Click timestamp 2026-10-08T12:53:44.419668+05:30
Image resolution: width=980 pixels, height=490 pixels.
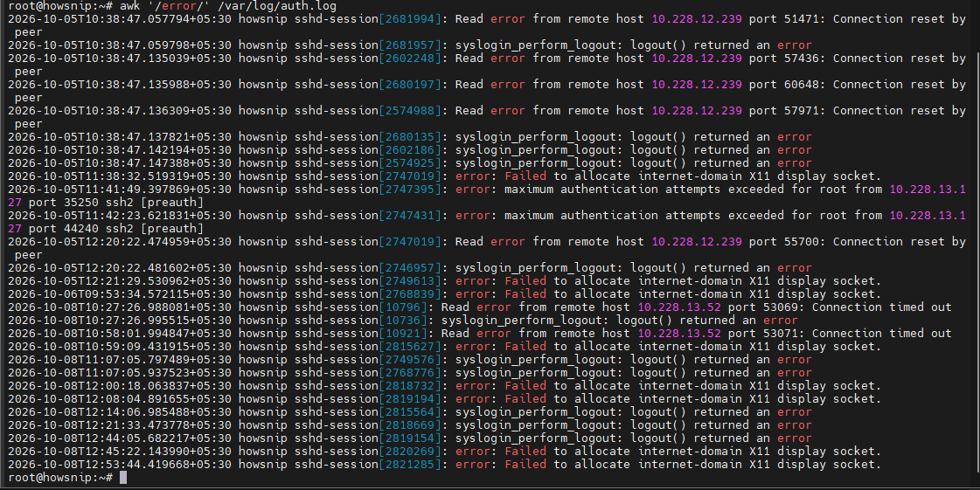[120, 465]
